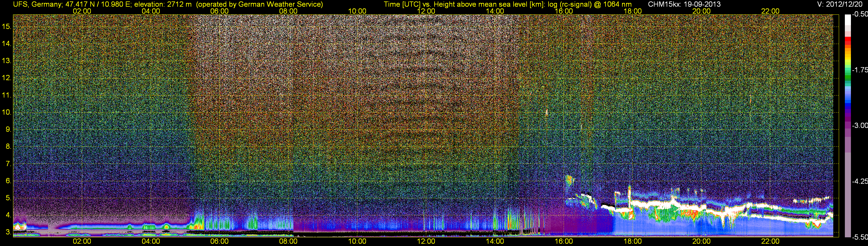The height and width of the screenshot is (246, 868).
Task: Click the colorbar value '-3.00'
Action: pos(860,125)
